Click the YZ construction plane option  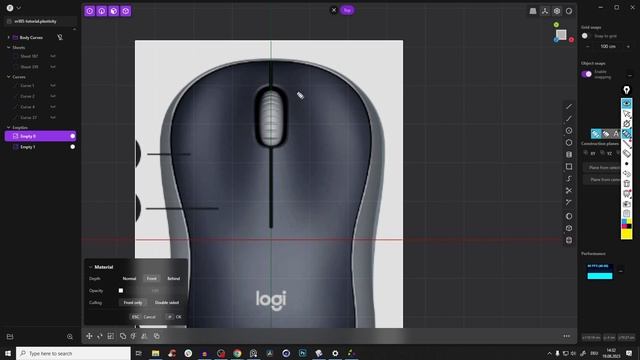[x=606, y=153]
